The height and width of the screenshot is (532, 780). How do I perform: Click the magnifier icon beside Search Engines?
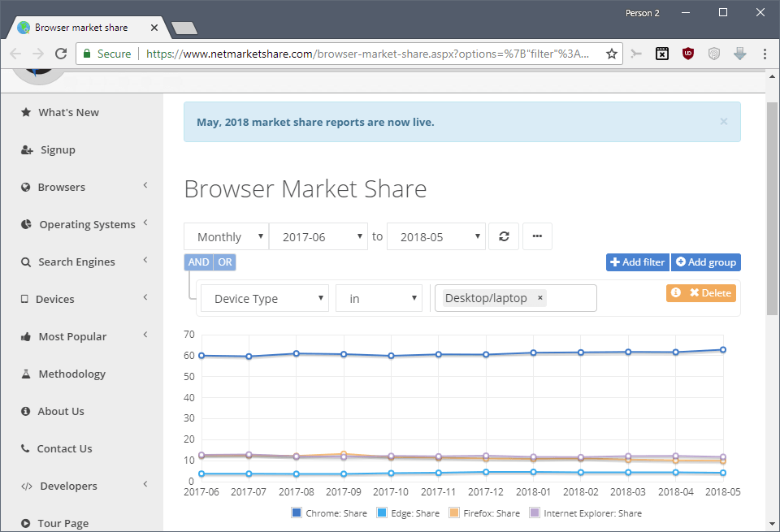coord(26,262)
